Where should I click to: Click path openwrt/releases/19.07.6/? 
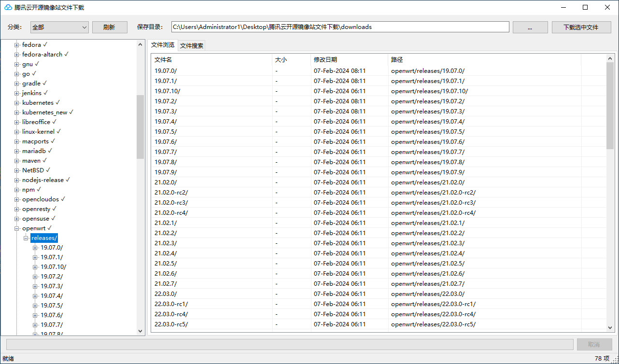point(428,141)
